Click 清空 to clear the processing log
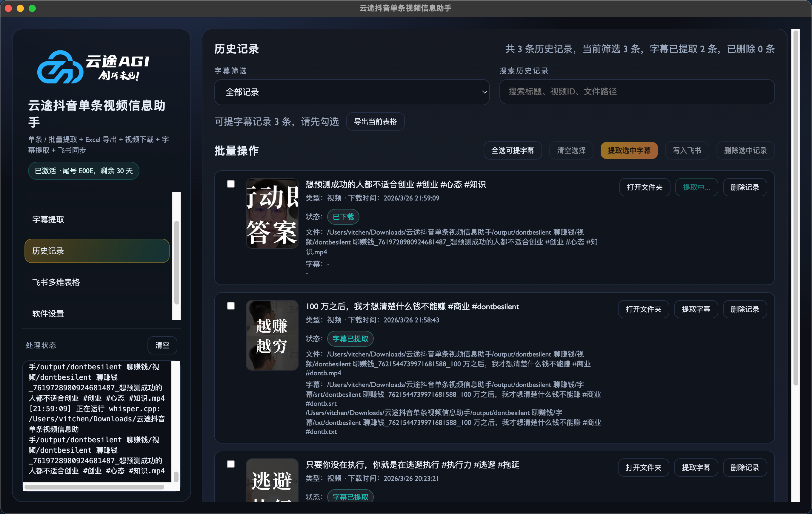Screen dimensions: 812x514 pos(162,345)
